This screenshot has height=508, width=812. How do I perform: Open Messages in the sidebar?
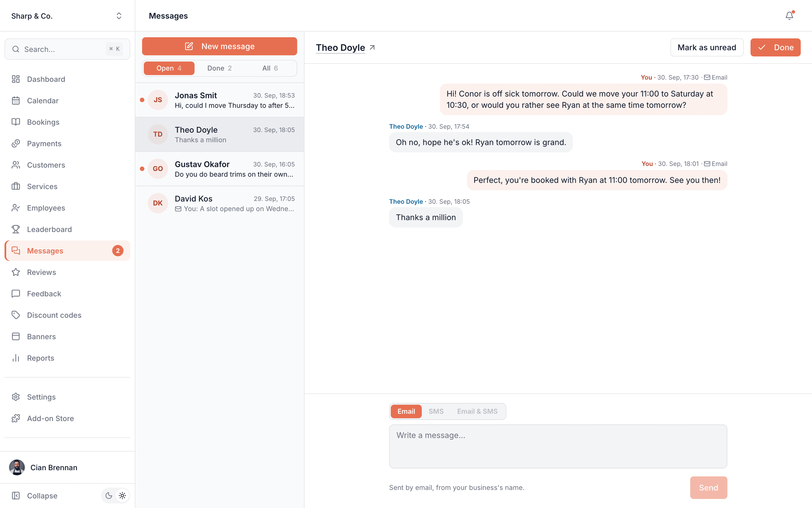tap(67, 251)
